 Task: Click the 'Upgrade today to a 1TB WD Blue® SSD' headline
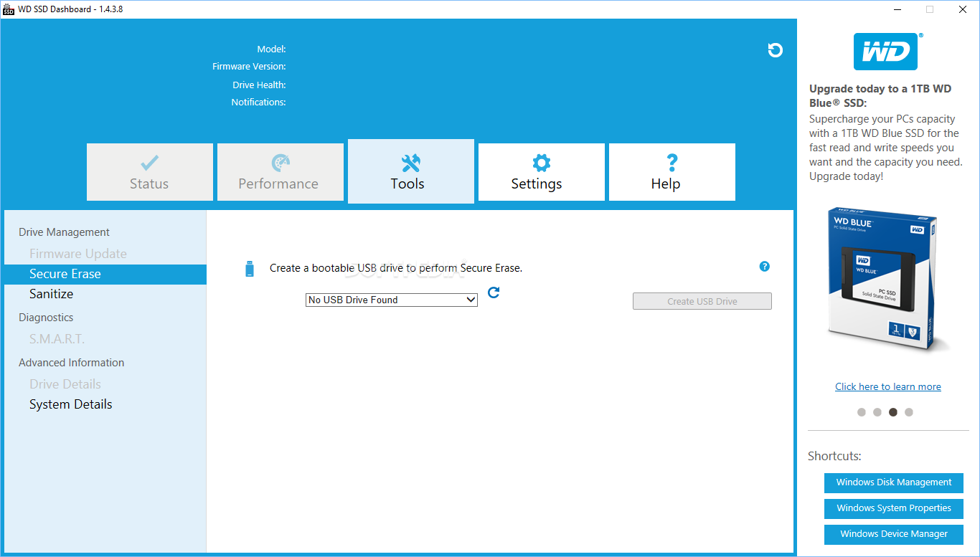pos(880,96)
